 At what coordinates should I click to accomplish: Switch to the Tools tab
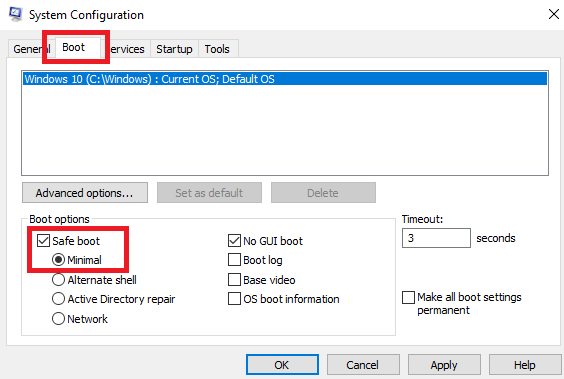point(217,49)
